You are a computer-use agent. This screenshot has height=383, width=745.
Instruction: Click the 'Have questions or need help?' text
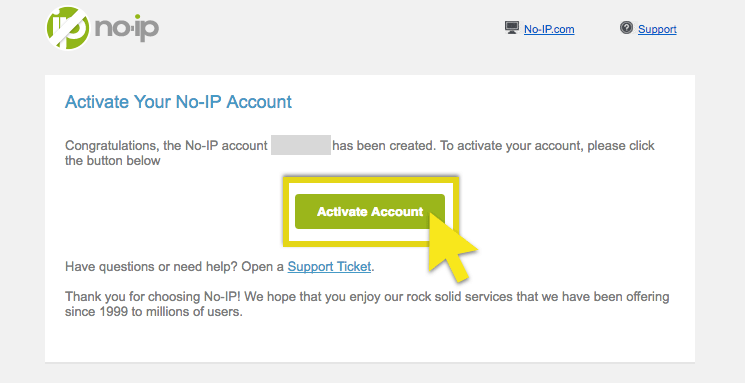click(x=150, y=267)
